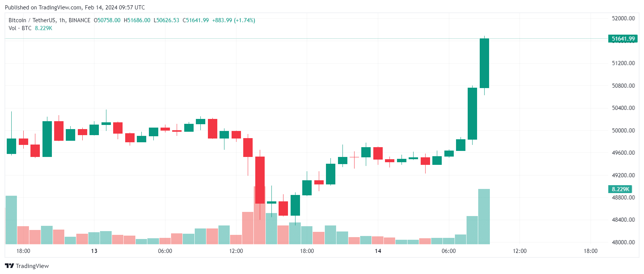The image size is (644, 274).
Task: Click the open price value O50758.00
Action: (107, 20)
